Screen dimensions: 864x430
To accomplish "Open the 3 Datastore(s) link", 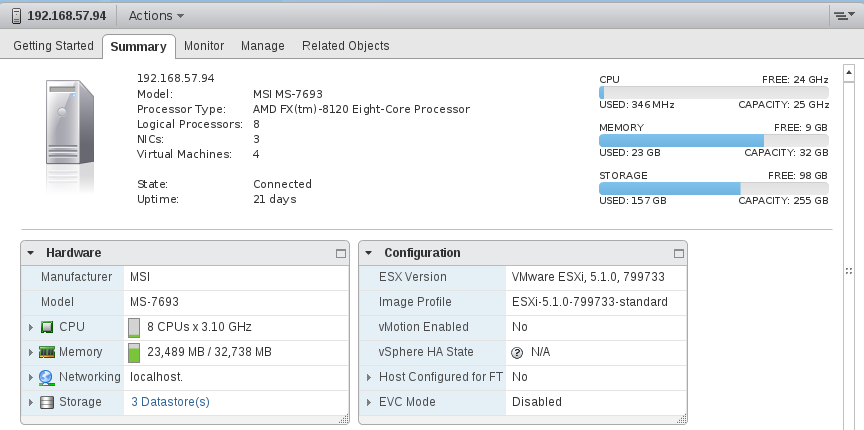I will (170, 402).
